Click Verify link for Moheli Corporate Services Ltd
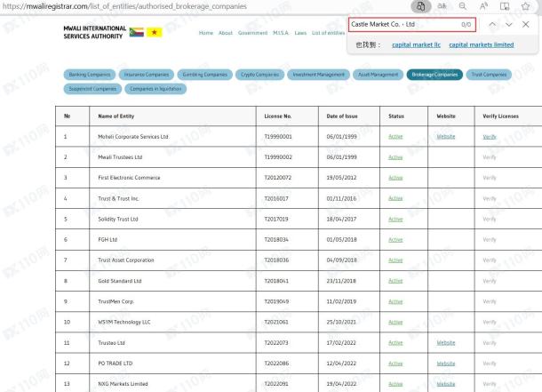This screenshot has width=542, height=392. click(489, 137)
